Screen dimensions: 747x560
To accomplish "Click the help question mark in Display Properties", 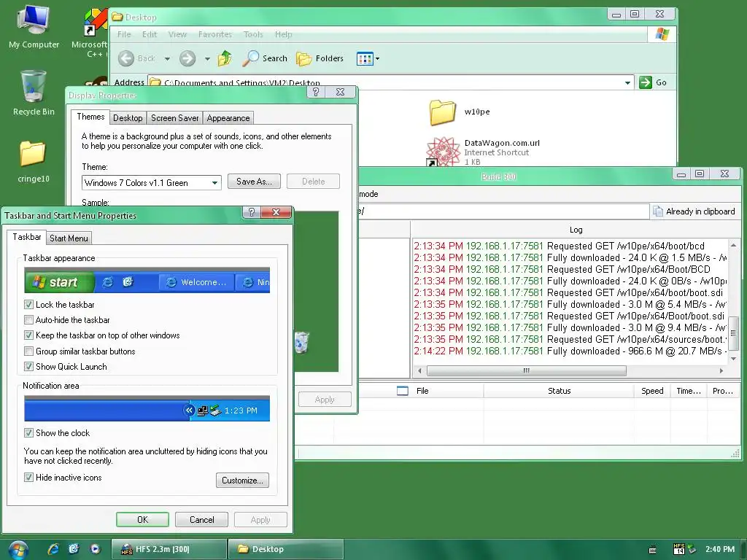I will pos(316,92).
